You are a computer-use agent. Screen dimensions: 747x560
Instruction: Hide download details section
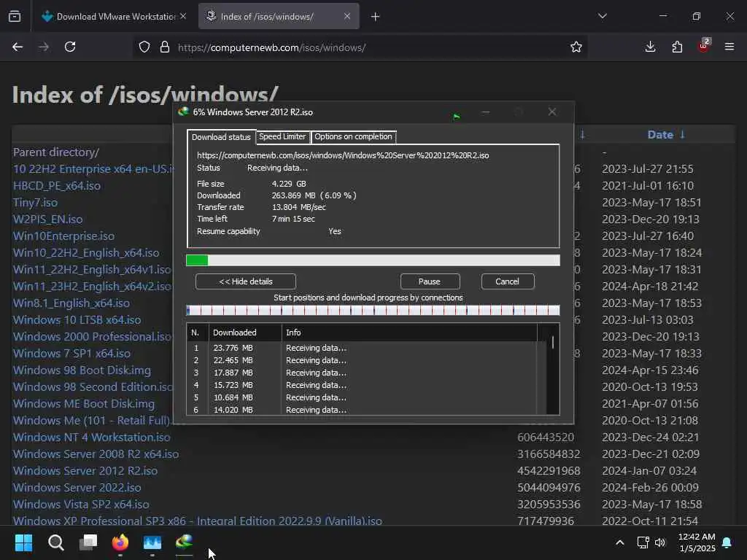pos(245,281)
